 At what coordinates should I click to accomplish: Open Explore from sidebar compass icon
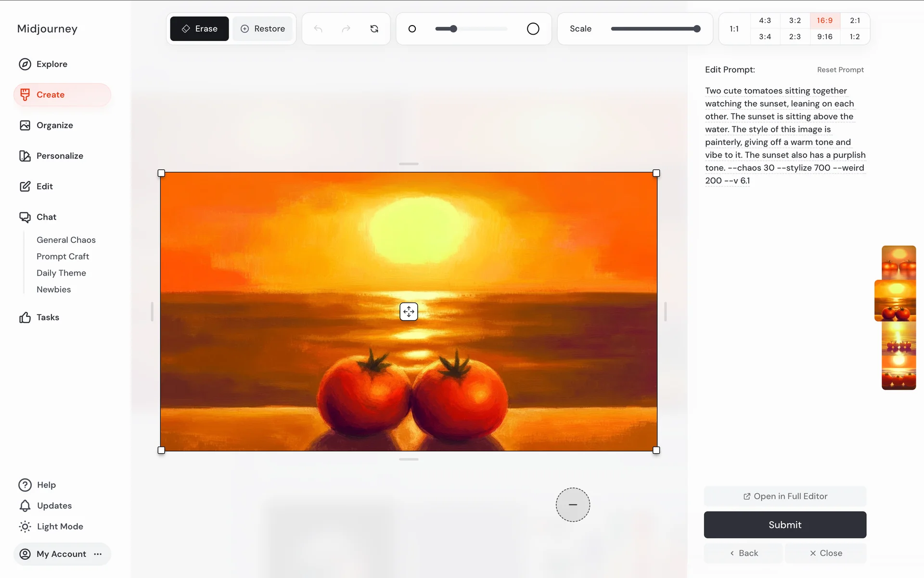[x=25, y=64]
